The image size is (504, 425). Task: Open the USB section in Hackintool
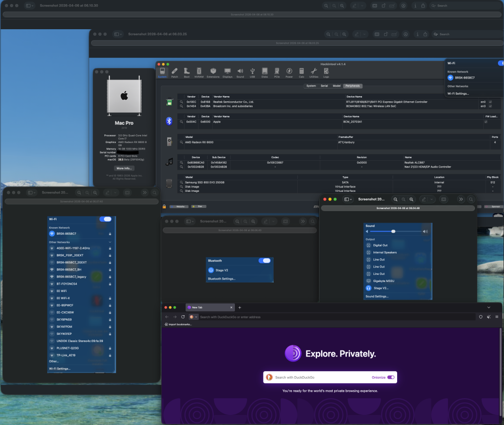pos(253,73)
